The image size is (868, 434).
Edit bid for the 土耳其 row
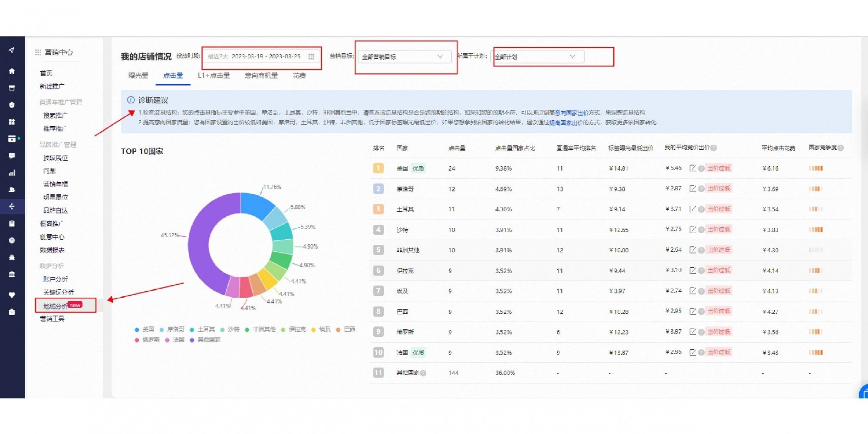693,209
